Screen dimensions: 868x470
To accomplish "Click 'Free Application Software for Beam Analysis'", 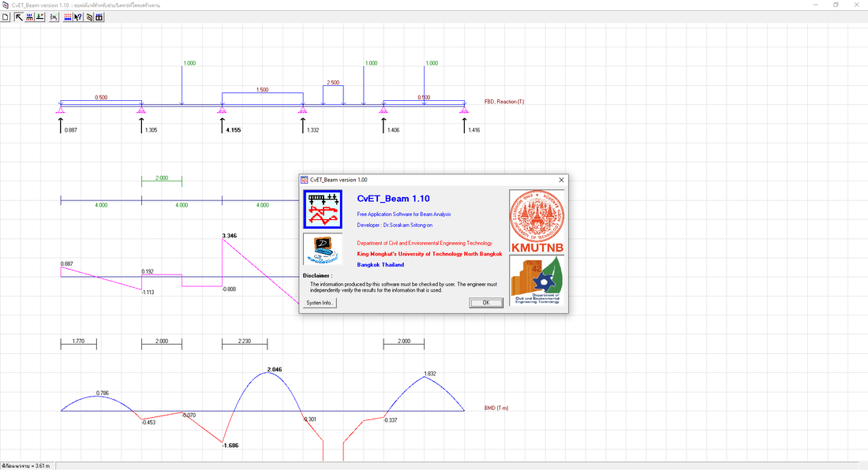I will [x=403, y=214].
